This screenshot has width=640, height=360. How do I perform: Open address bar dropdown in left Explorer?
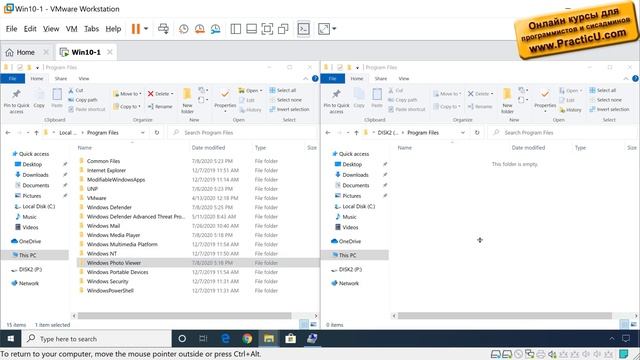[x=142, y=133]
